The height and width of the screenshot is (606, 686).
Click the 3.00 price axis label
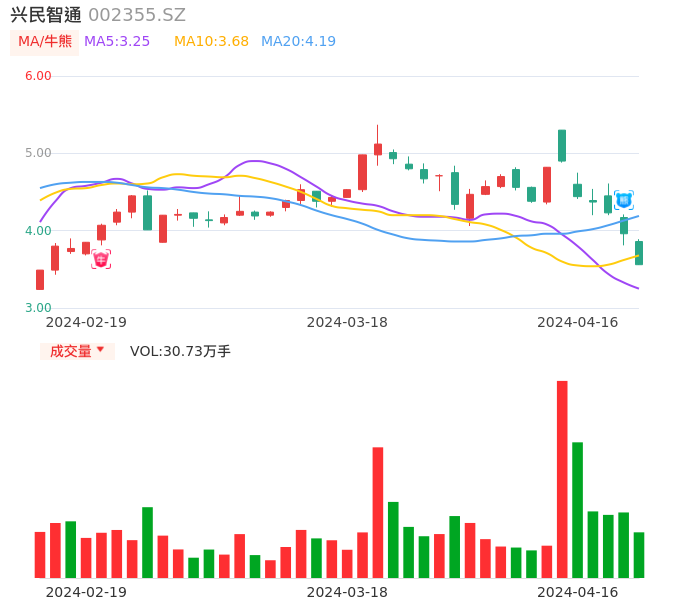(38, 308)
